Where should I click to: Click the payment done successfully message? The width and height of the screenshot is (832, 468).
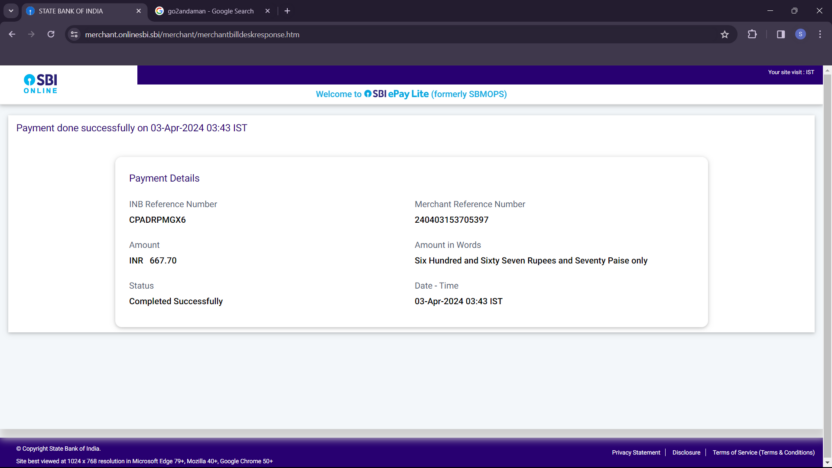pos(132,128)
